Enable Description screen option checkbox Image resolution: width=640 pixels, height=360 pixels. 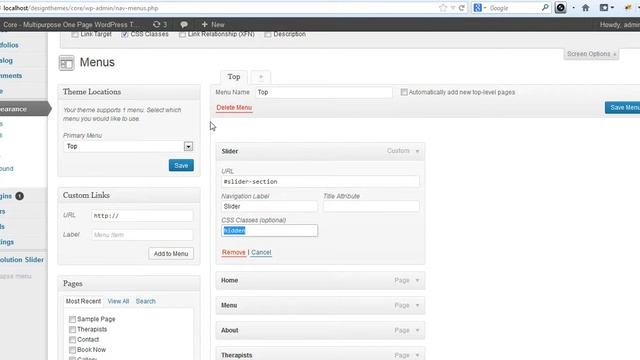(267, 35)
